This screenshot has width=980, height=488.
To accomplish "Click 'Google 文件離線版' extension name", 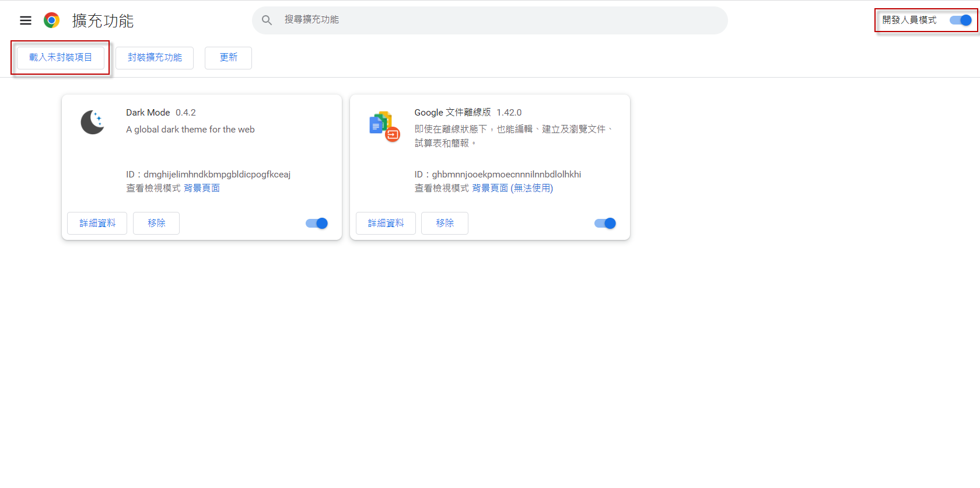I will point(453,112).
